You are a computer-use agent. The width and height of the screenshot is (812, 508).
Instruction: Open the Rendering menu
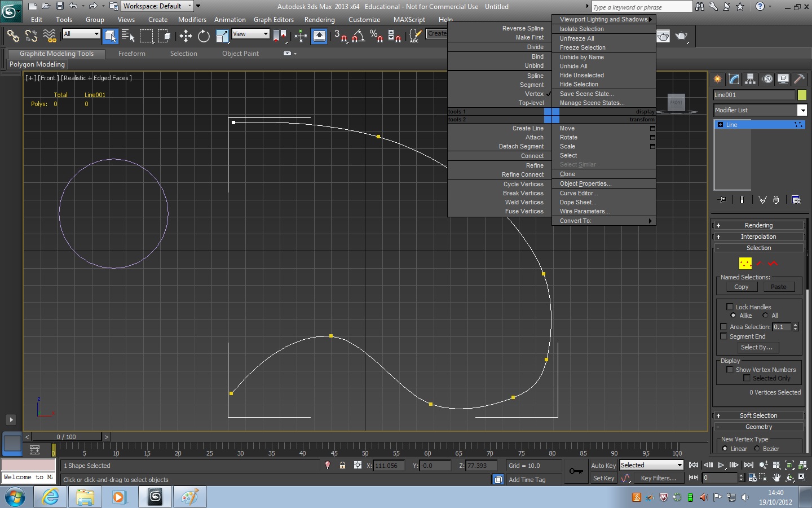(x=319, y=19)
